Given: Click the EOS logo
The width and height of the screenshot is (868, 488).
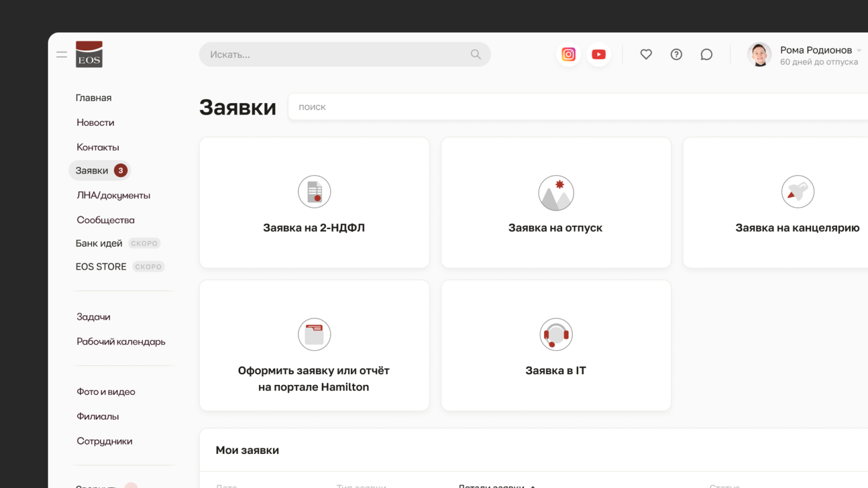Looking at the screenshot, I should coord(89,54).
